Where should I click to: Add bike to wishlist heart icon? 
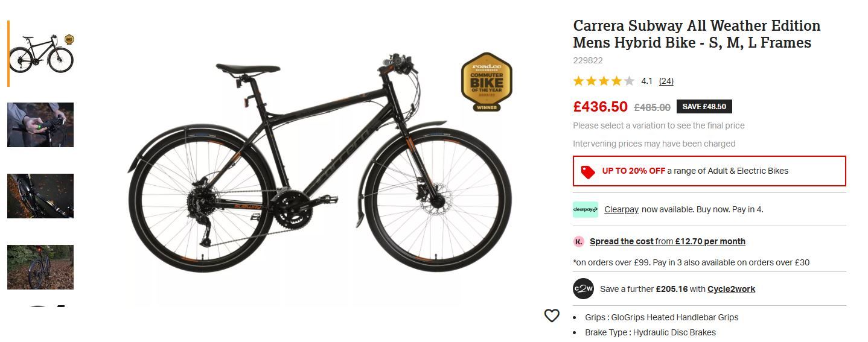[552, 315]
